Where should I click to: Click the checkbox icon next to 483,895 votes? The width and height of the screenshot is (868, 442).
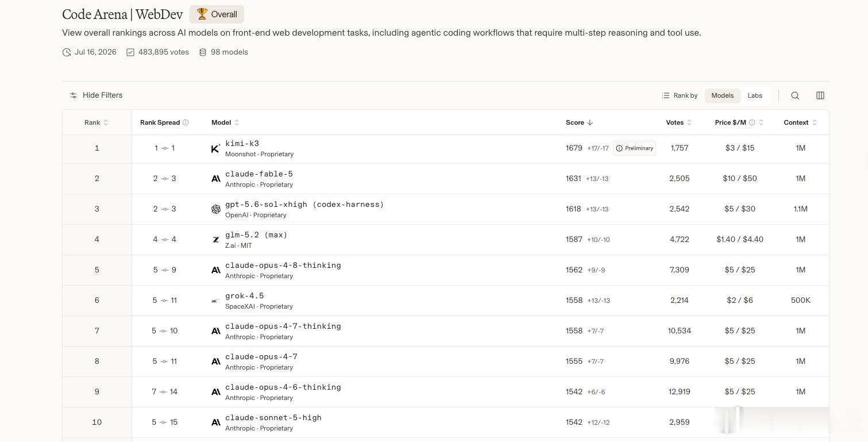click(130, 52)
